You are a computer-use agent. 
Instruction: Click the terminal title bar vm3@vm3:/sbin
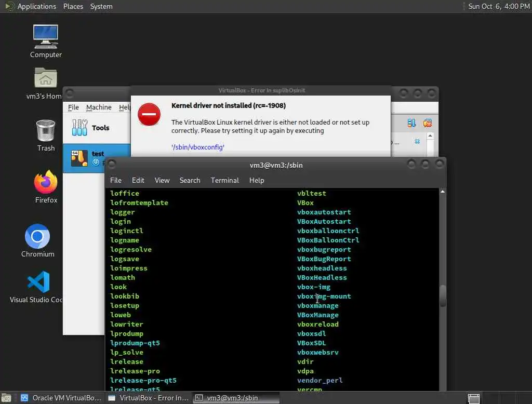point(276,165)
